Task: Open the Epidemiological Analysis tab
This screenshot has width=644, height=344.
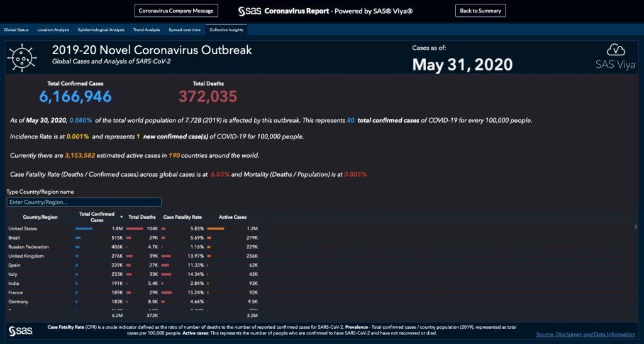Action: [x=101, y=30]
